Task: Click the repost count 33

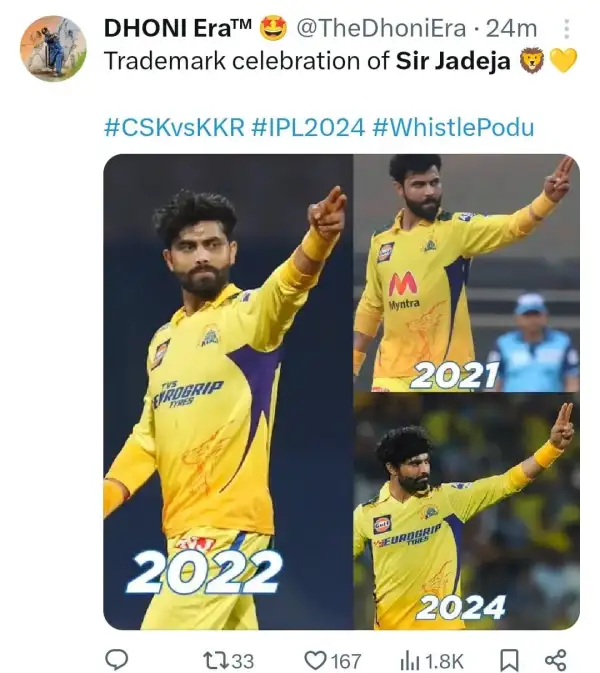Action: tap(243, 661)
